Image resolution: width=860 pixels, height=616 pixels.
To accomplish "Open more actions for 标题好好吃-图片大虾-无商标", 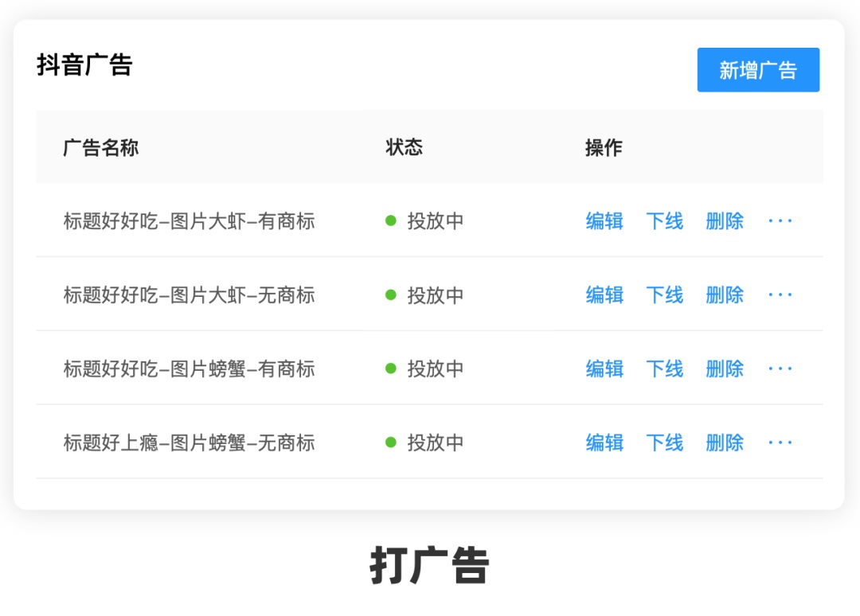I will 780,294.
